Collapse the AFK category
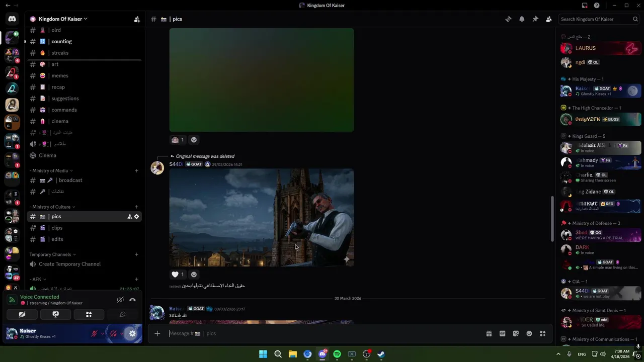Screen dimensions: 644x362 coord(38,280)
